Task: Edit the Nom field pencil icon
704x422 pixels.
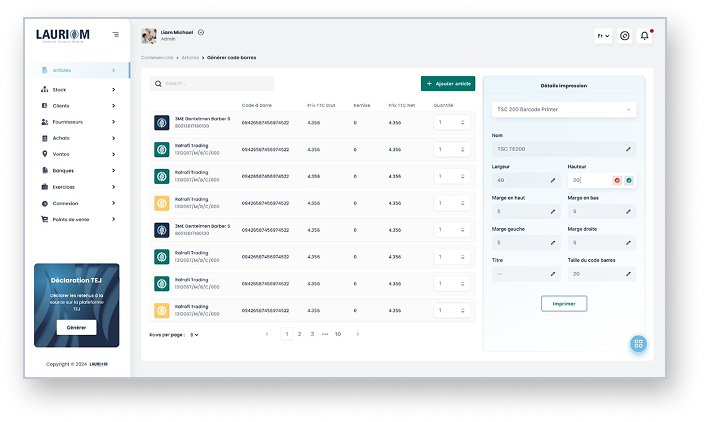Action: click(x=628, y=149)
